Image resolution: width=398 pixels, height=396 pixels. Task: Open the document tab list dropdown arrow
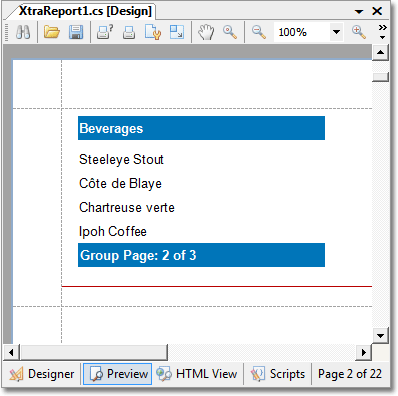click(359, 12)
